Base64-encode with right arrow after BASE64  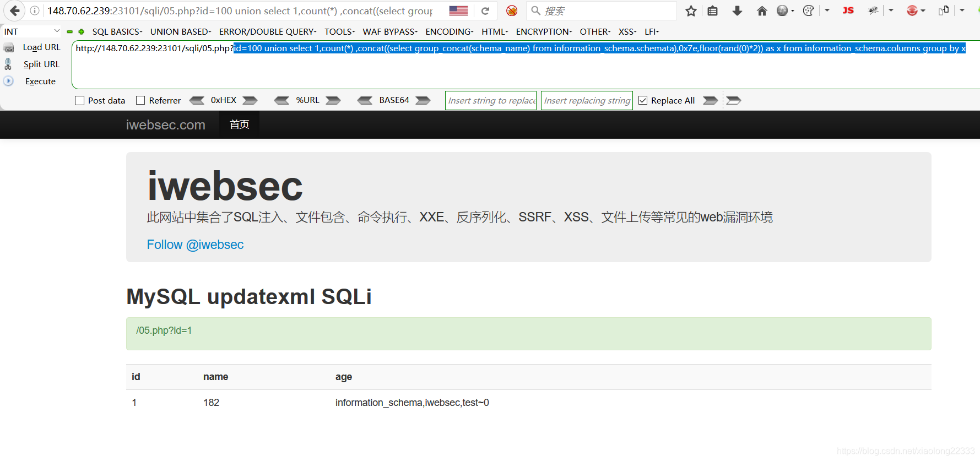pos(423,100)
